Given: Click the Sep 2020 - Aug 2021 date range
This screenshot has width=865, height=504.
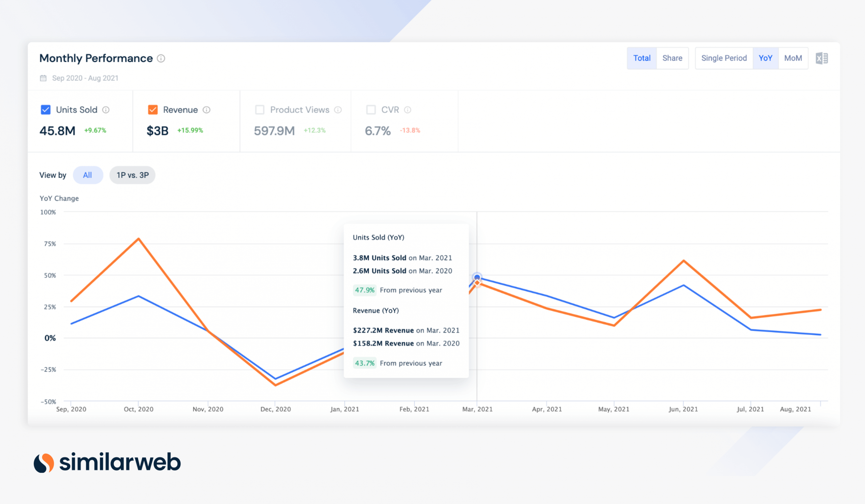Looking at the screenshot, I should tap(85, 78).
